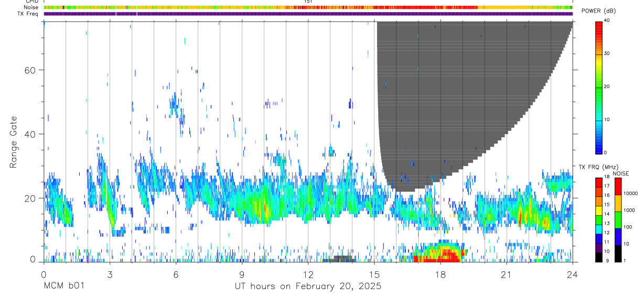Click the 6 hour tick on time axis
Viewport: 644px width, 297px height.
coord(176,274)
